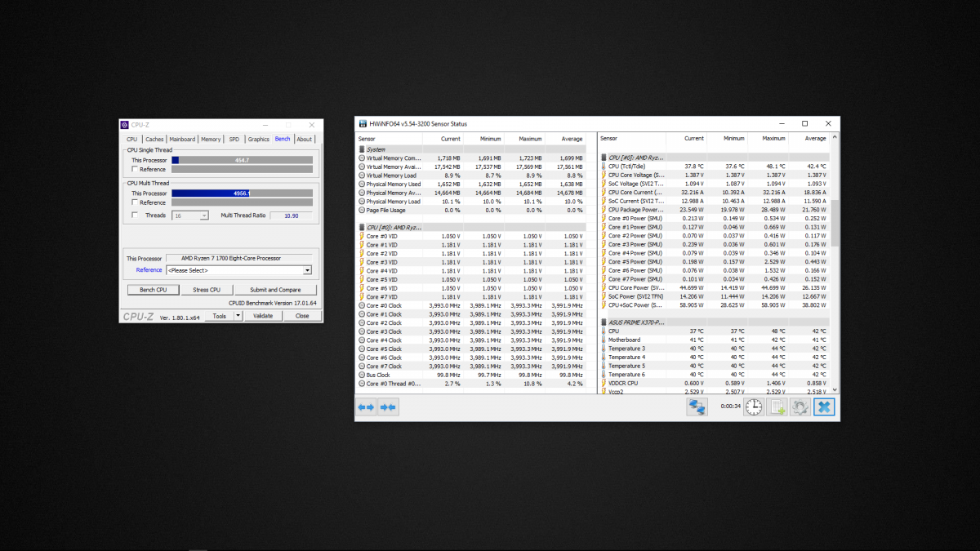Click thermometer icon beside Temperature 6
980x551 pixels.
(x=604, y=375)
